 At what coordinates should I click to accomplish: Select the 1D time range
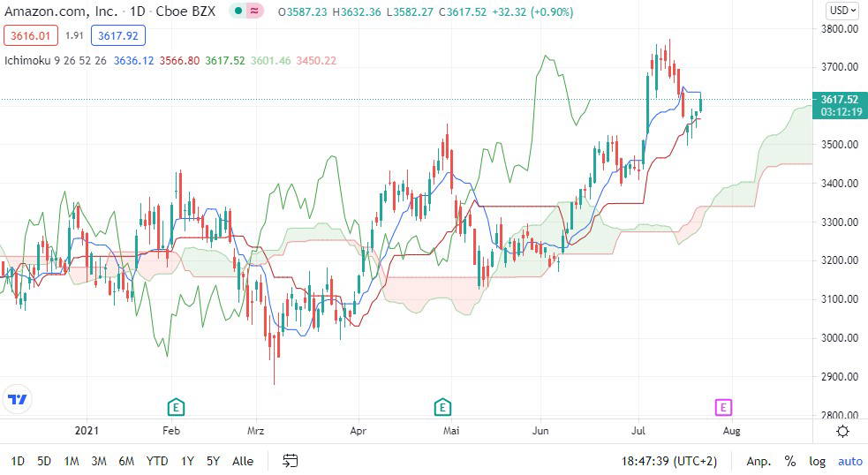point(18,461)
